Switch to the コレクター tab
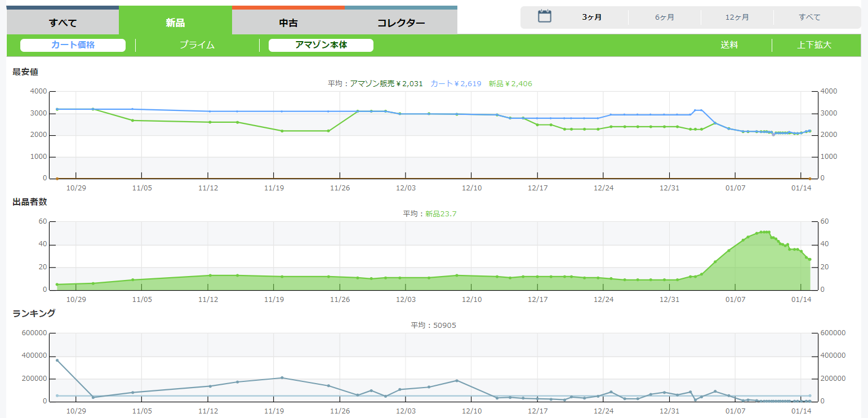The image size is (868, 418). point(400,23)
